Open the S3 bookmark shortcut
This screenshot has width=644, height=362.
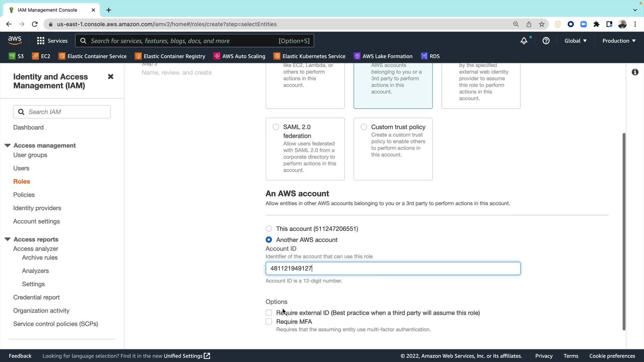point(16,56)
